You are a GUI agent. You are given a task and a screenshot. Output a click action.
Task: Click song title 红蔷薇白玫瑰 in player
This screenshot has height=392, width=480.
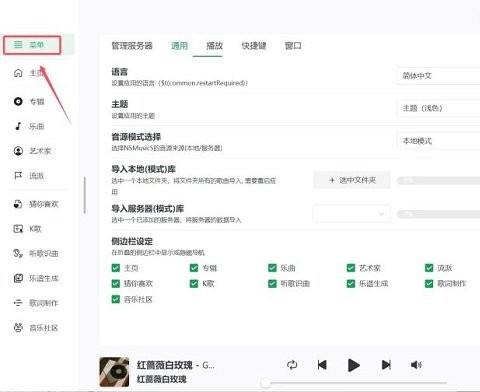[164, 365]
